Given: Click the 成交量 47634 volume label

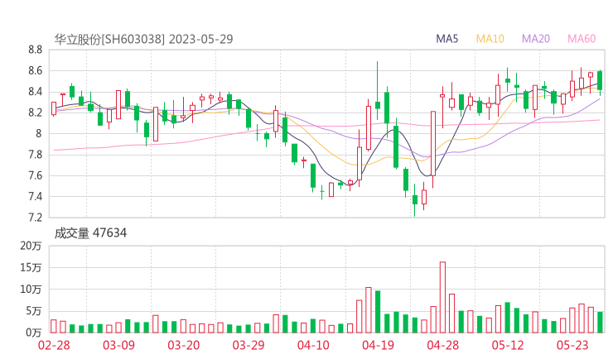Looking at the screenshot, I should coord(90,233).
